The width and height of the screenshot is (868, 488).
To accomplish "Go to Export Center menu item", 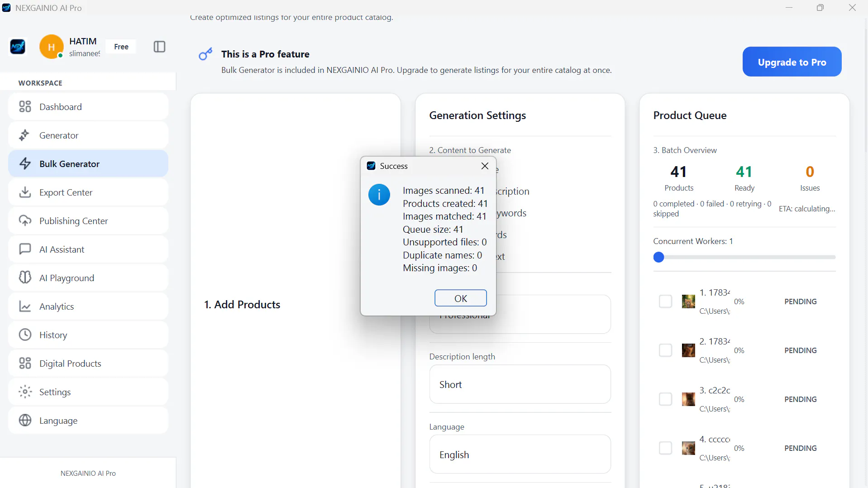I will [x=88, y=192].
